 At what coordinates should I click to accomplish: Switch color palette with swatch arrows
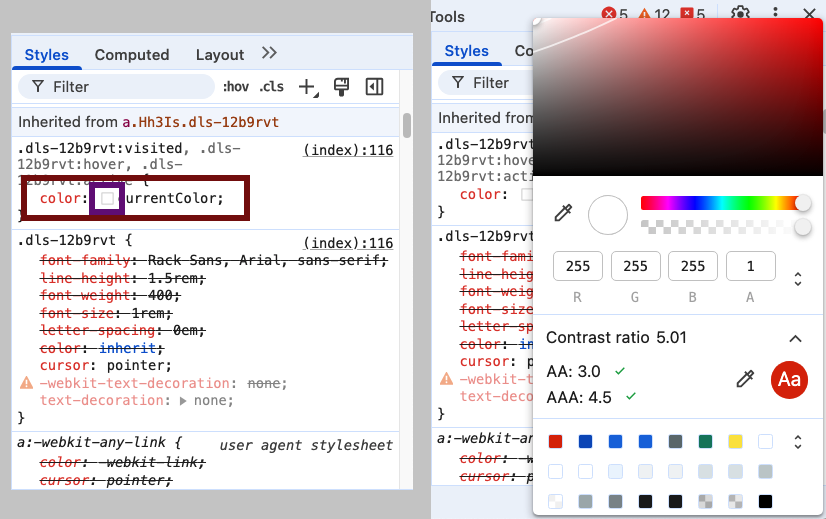tap(798, 442)
